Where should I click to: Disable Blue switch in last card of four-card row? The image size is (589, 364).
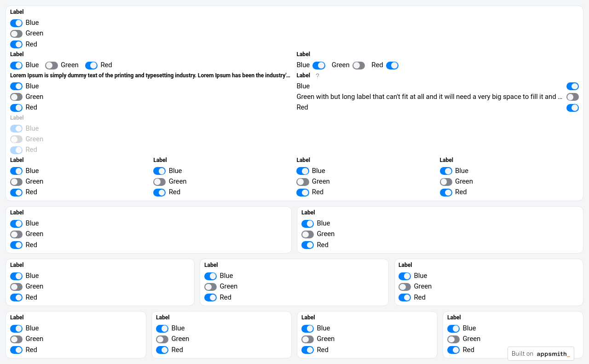coord(453,329)
